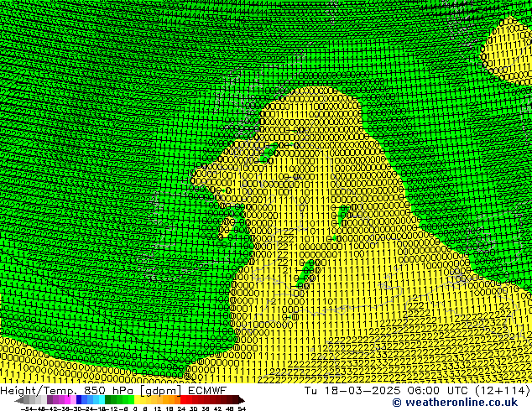
Task: Open the weatheronline.co.uk copyright link
Action: [x=455, y=403]
